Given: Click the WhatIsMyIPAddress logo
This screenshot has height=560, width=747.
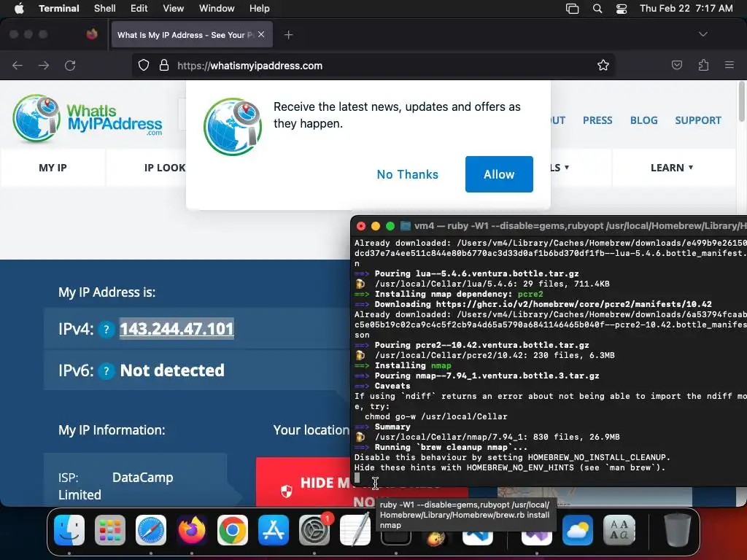Looking at the screenshot, I should click(x=88, y=119).
